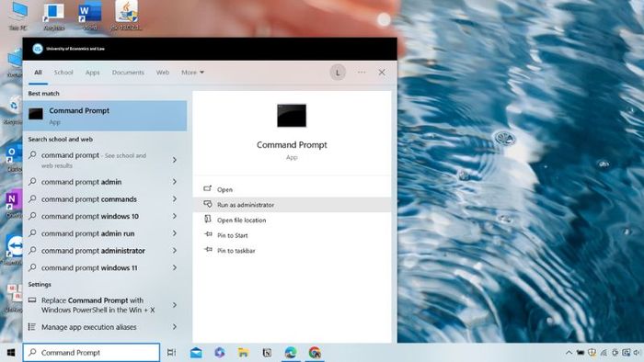Click the Open action icon
Image resolution: width=644 pixels, height=362 pixels.
pos(207,188)
